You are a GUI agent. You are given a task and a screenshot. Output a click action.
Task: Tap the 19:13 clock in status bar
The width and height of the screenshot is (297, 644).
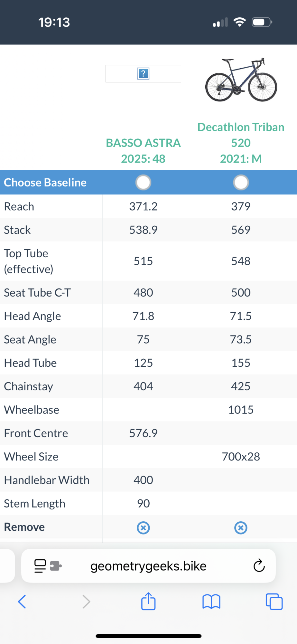[x=54, y=22]
